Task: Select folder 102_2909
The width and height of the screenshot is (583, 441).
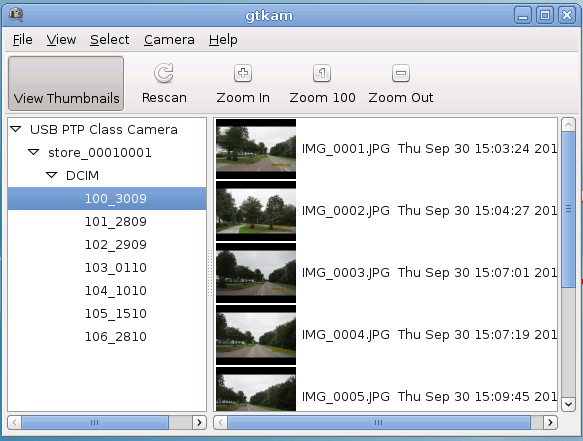Action: pos(116,245)
